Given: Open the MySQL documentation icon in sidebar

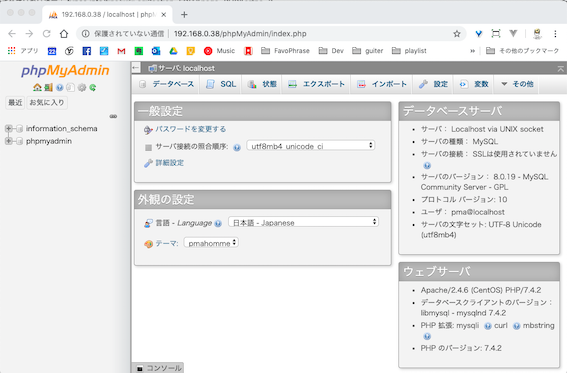Looking at the screenshot, I should click(x=71, y=87).
